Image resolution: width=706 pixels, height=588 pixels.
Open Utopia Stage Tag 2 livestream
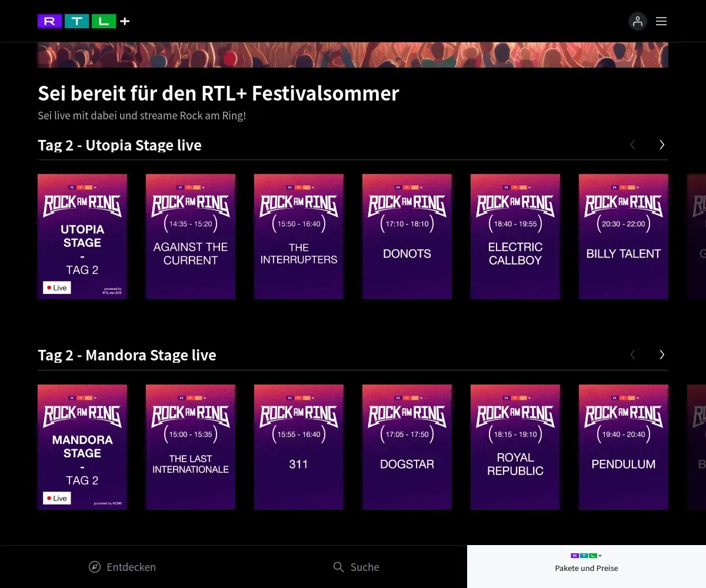[82, 236]
